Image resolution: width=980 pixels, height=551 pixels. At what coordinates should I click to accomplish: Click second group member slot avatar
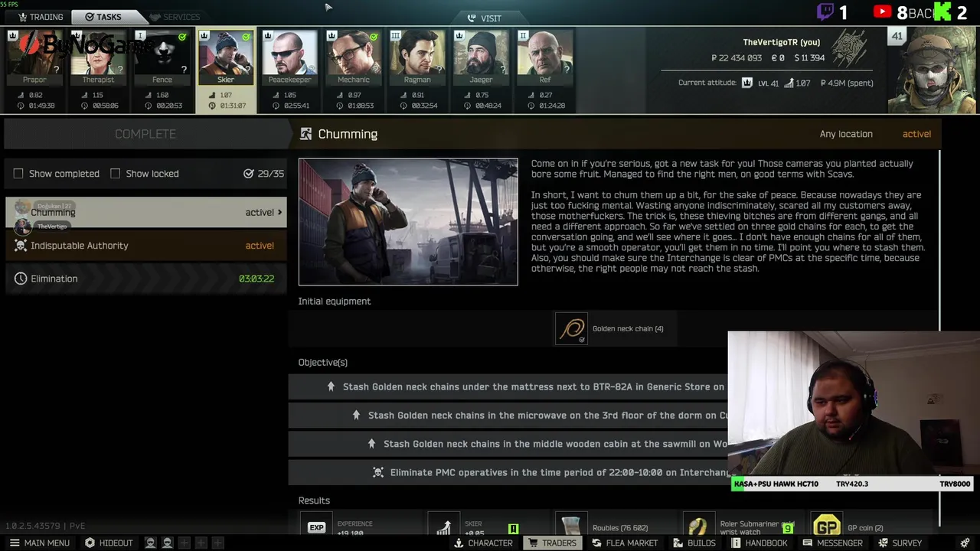tap(167, 543)
